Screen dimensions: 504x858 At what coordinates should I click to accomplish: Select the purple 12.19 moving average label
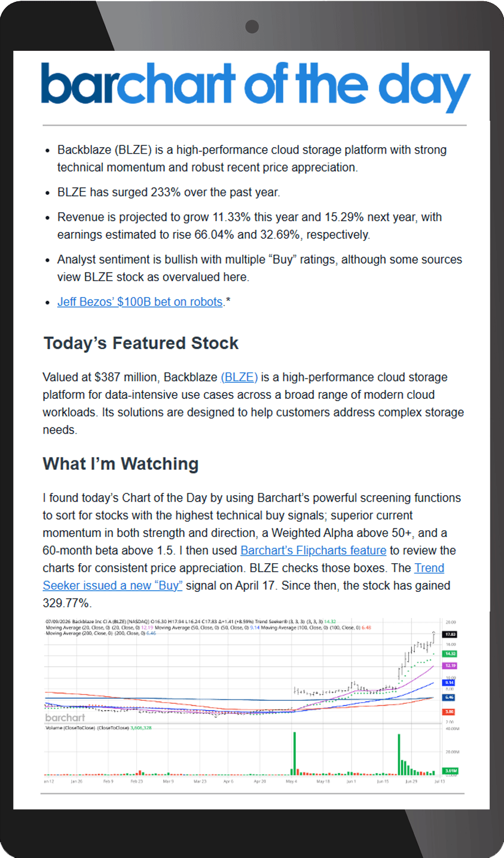pyautogui.click(x=450, y=665)
